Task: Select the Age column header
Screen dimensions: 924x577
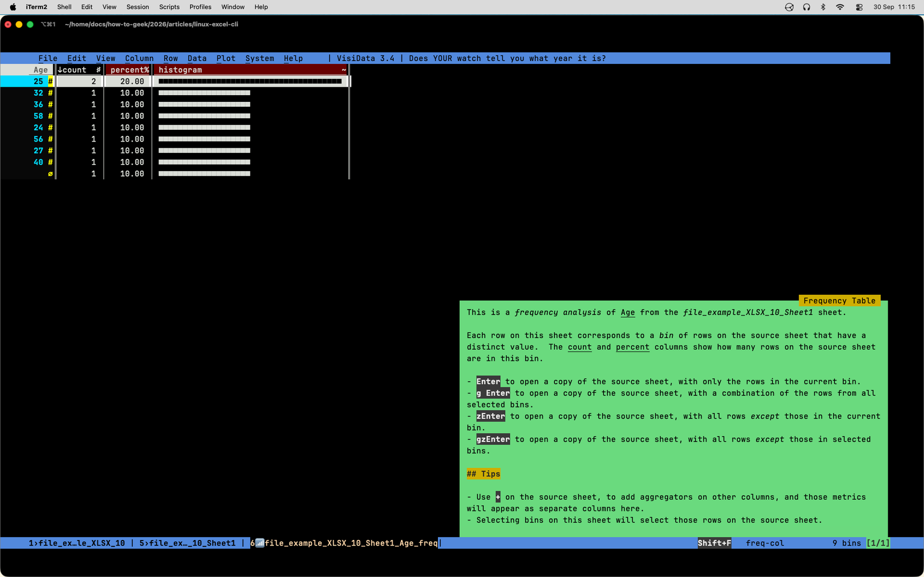Action: tap(27, 70)
